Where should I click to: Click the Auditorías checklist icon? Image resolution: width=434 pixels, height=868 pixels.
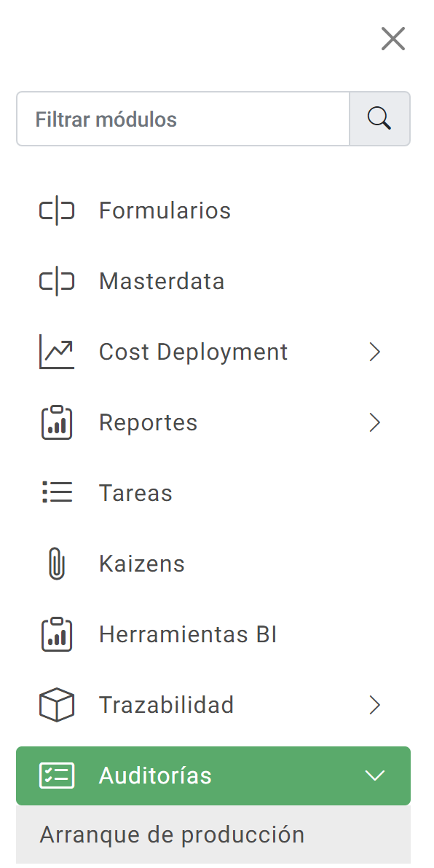57,776
